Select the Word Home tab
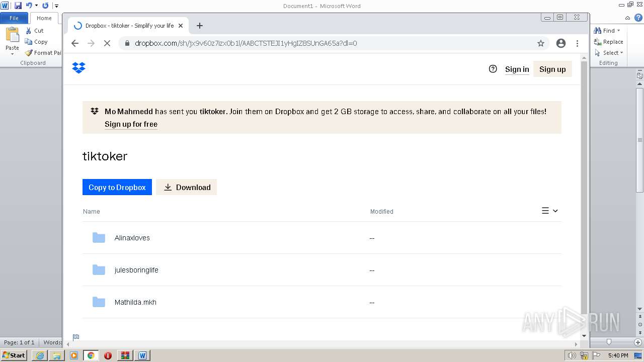The width and height of the screenshot is (644, 362). (44, 18)
